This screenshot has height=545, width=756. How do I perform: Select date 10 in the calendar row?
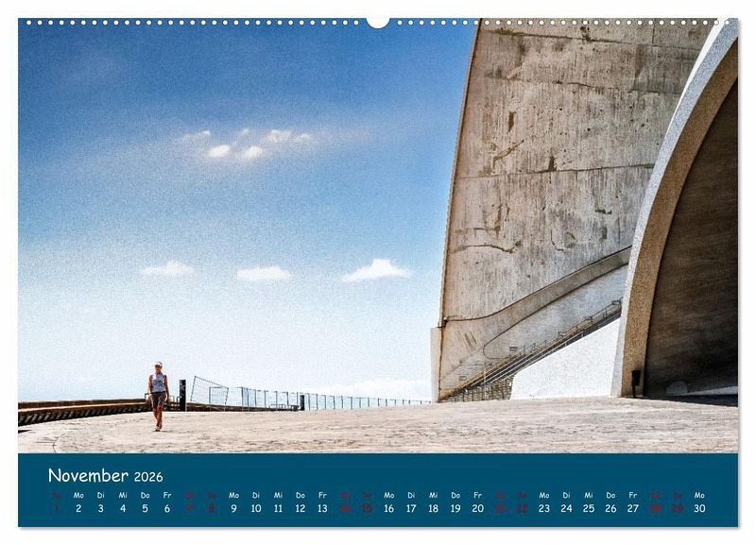coord(256,508)
